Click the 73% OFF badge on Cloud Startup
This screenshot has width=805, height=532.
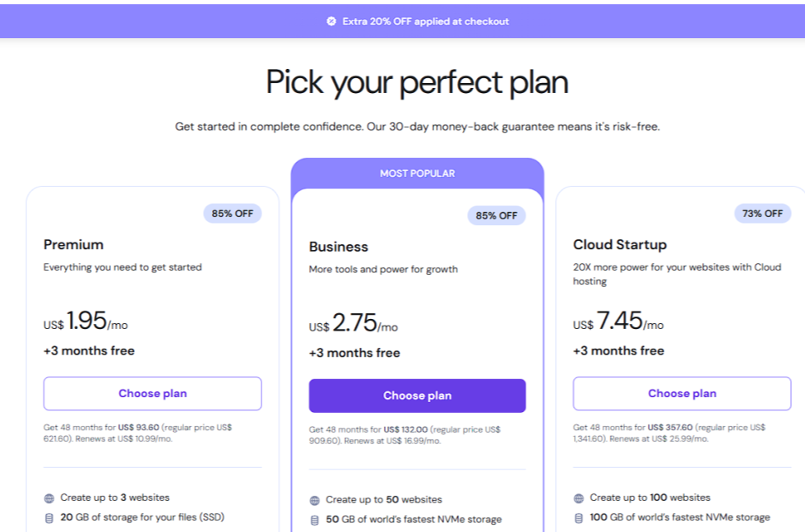tap(762, 214)
